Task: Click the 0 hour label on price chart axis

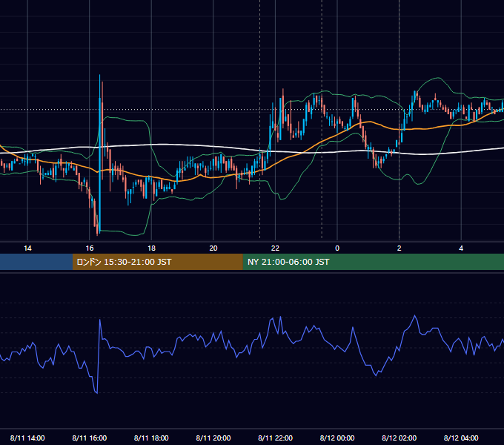Action: pyautogui.click(x=337, y=248)
